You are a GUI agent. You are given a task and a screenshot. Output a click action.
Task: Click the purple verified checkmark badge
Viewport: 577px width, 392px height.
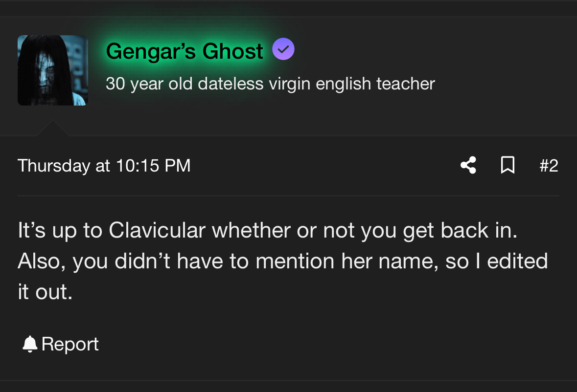283,49
